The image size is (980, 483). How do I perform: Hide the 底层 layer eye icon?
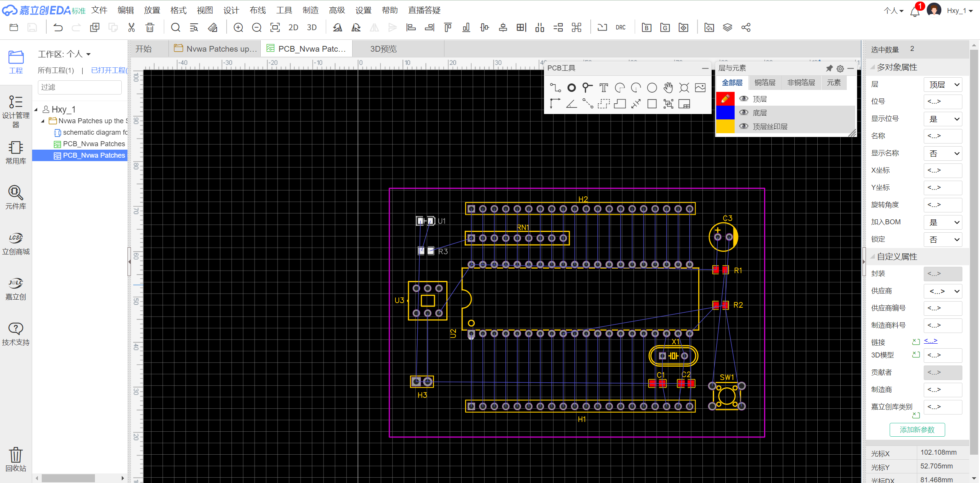(x=743, y=113)
